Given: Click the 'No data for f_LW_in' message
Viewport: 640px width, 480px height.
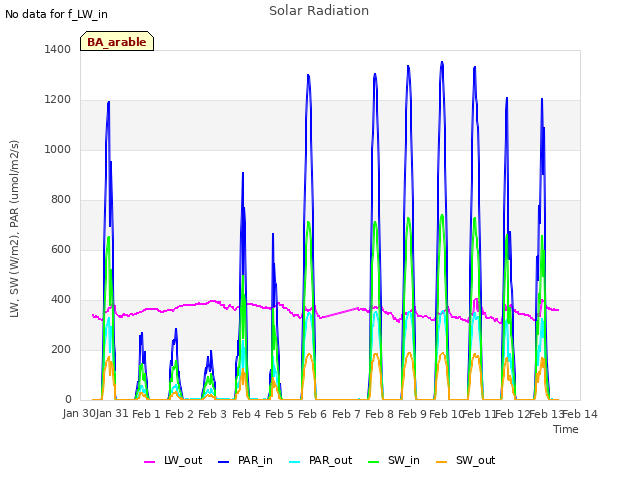Looking at the screenshot, I should coord(56,14).
